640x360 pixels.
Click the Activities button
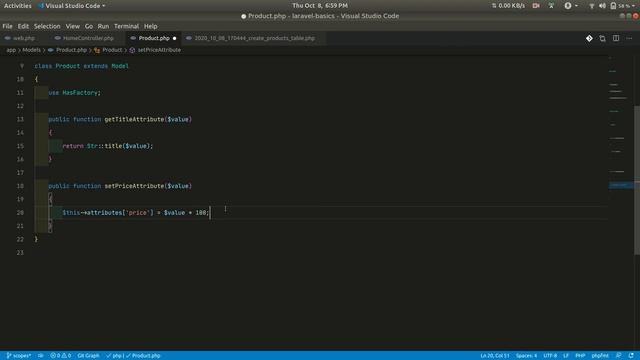pyautogui.click(x=18, y=6)
